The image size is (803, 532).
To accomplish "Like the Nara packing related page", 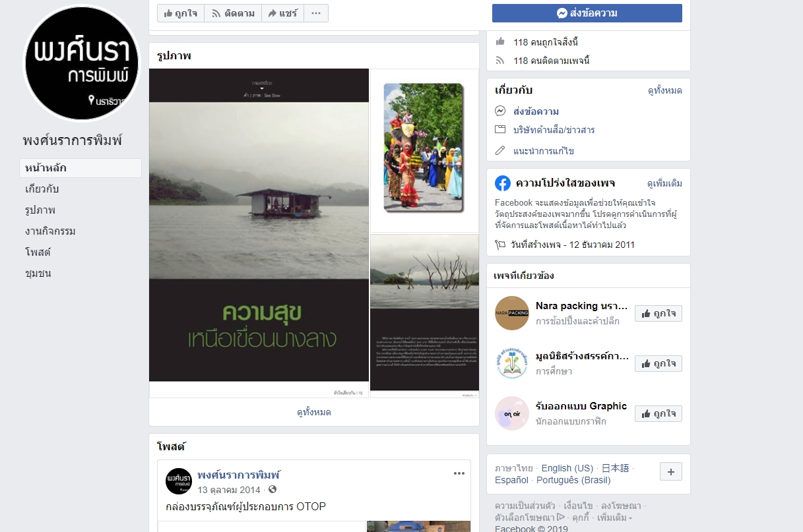I will 658,314.
